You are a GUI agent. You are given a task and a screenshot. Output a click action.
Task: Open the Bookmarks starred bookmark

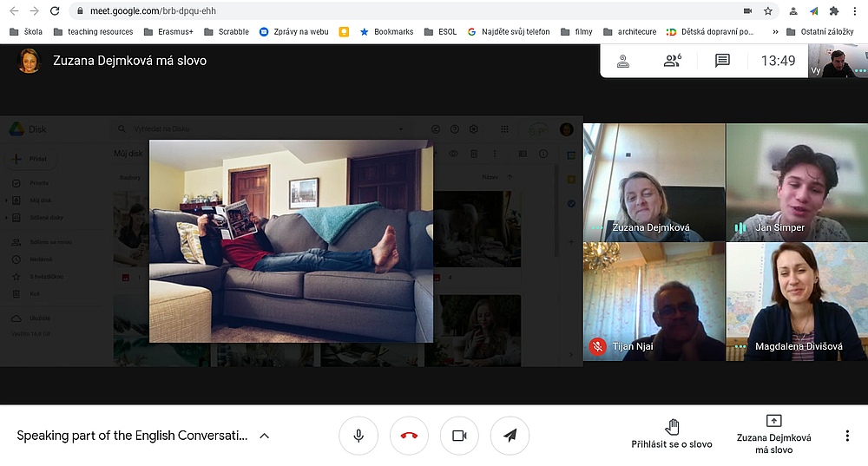[387, 31]
